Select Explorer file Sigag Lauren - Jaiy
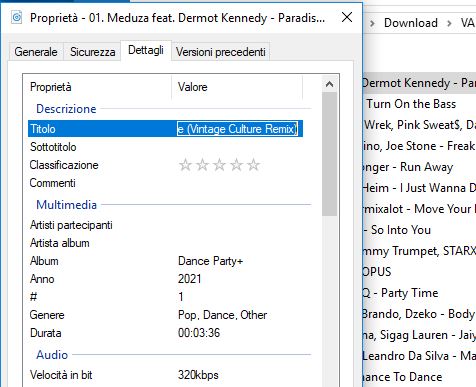This screenshot has height=387, width=476. tap(419, 335)
